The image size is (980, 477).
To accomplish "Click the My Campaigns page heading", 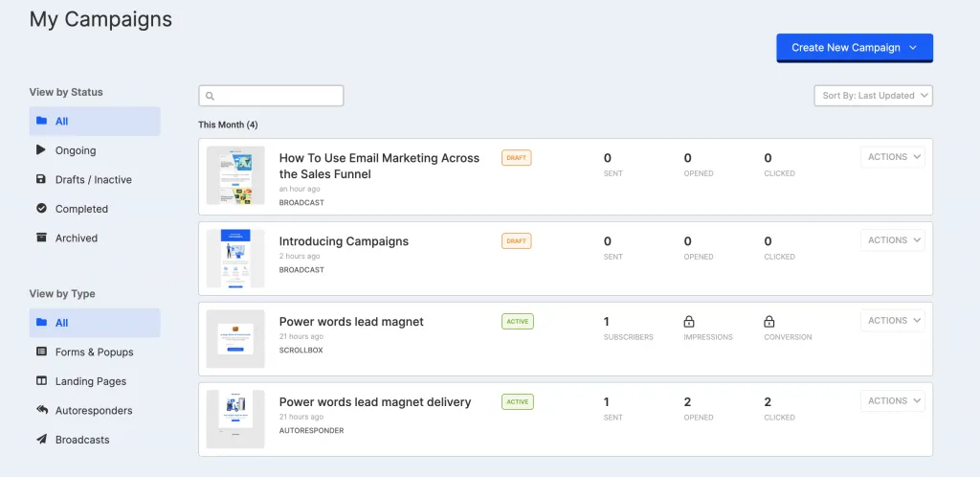I will 100,19.
